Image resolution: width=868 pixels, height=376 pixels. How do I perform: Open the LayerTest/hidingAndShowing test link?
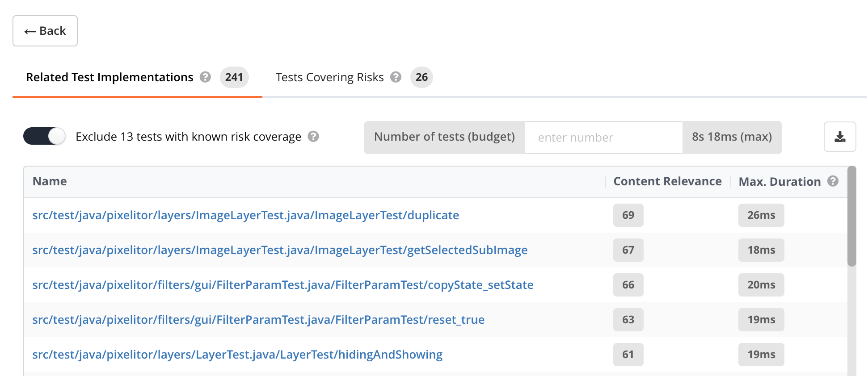(237, 355)
